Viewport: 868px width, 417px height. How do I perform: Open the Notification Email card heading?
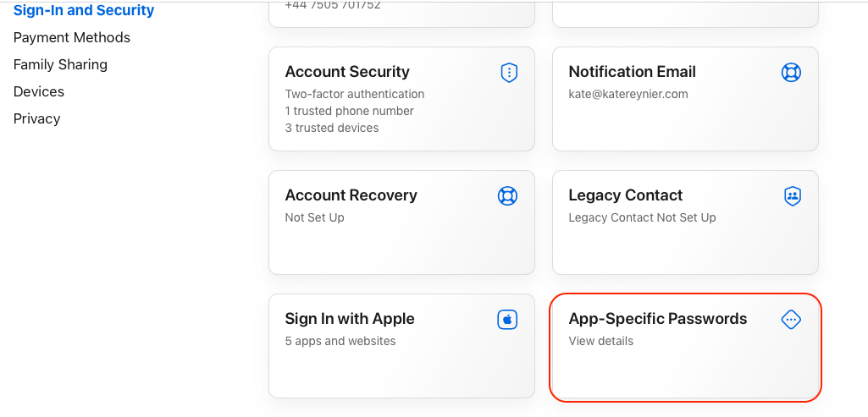click(633, 72)
